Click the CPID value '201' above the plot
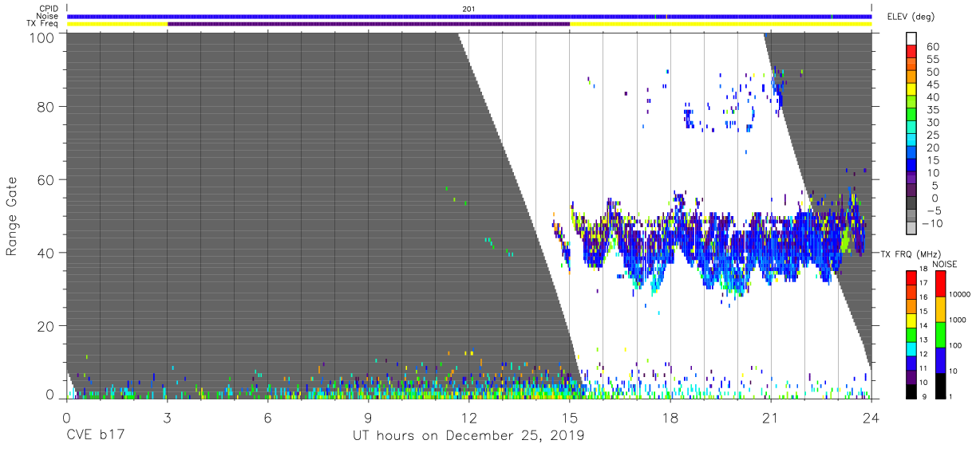Viewport: 980px width, 452px height. [468, 9]
